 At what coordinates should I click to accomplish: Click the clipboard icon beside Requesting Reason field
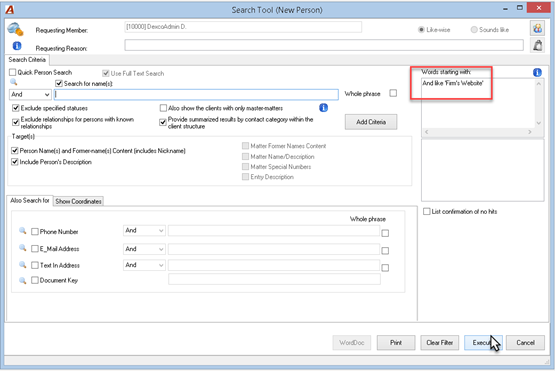(537, 45)
